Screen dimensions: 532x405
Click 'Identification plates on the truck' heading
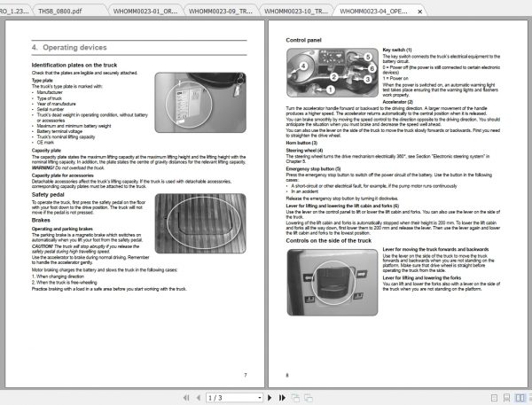pos(74,65)
